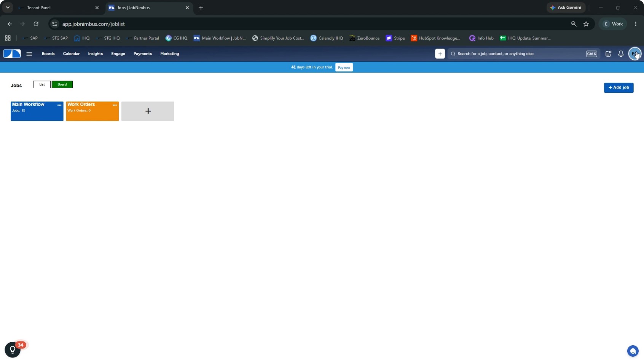Click the browser forward arrow

click(23, 24)
